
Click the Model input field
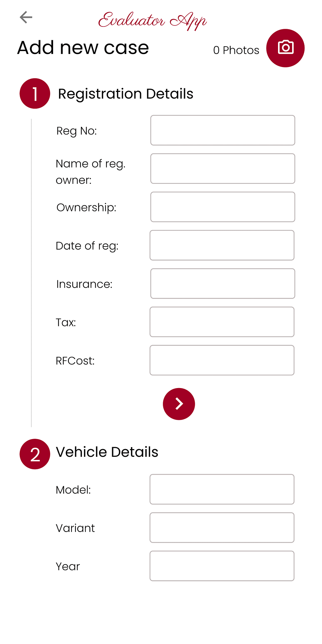coord(222,489)
